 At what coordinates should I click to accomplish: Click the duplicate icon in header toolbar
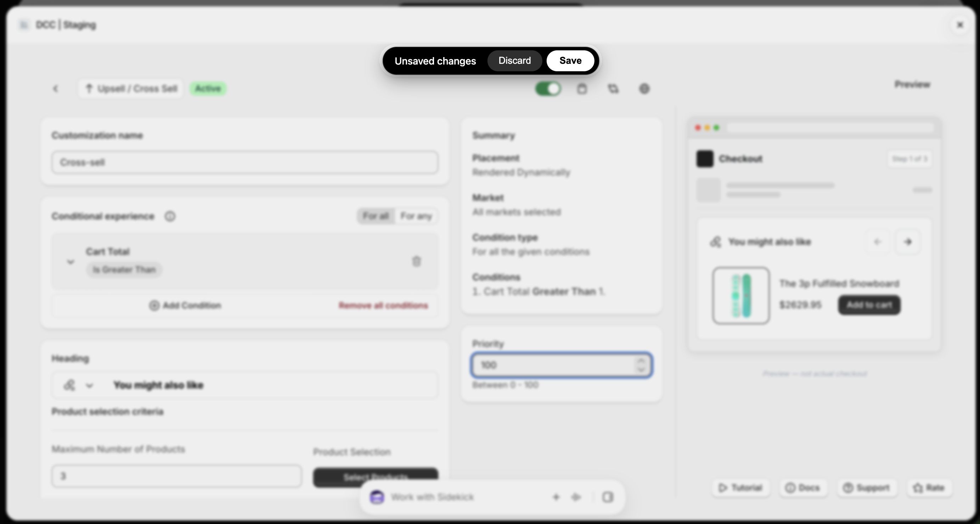(x=613, y=89)
